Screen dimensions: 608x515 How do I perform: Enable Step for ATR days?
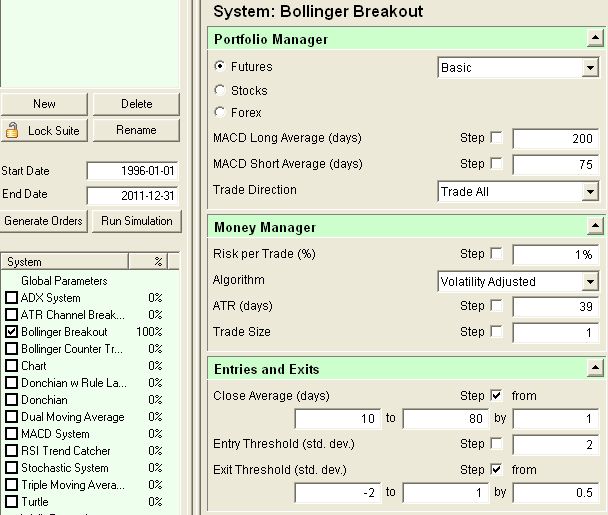pyautogui.click(x=496, y=305)
